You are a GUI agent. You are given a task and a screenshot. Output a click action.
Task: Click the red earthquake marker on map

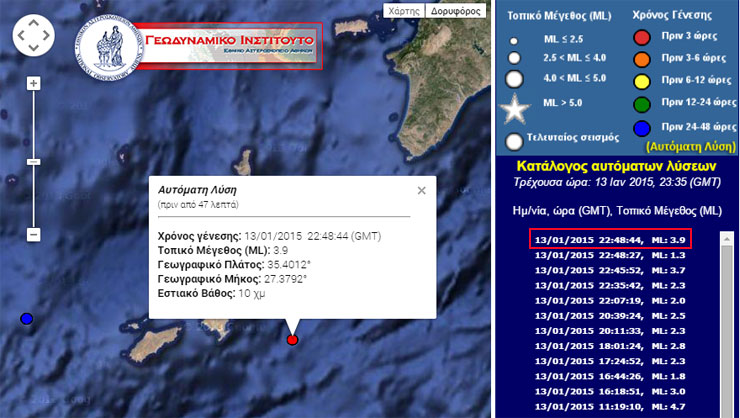(x=292, y=340)
